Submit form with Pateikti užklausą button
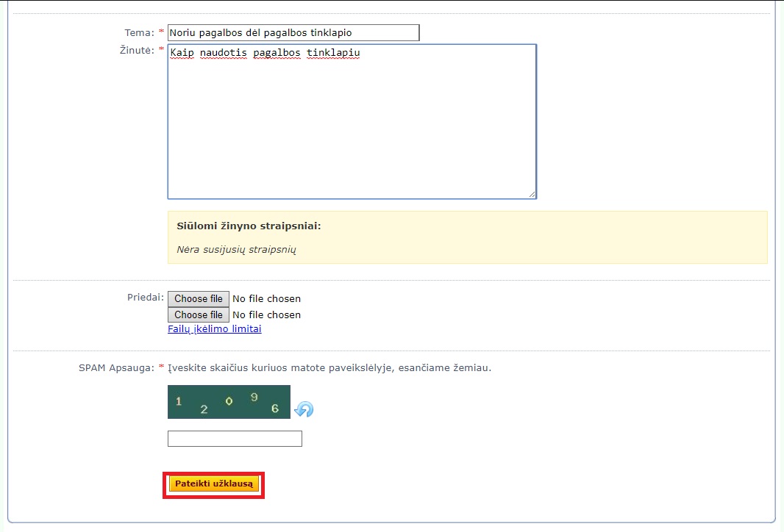The width and height of the screenshot is (784, 532). [x=213, y=484]
